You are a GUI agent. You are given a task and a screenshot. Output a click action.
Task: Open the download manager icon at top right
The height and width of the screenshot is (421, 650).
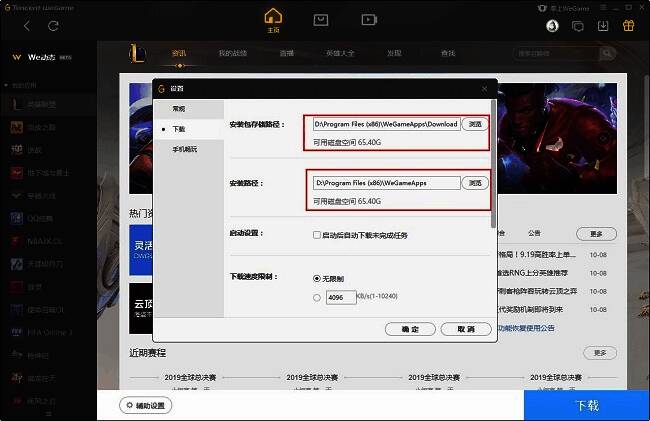click(x=603, y=25)
